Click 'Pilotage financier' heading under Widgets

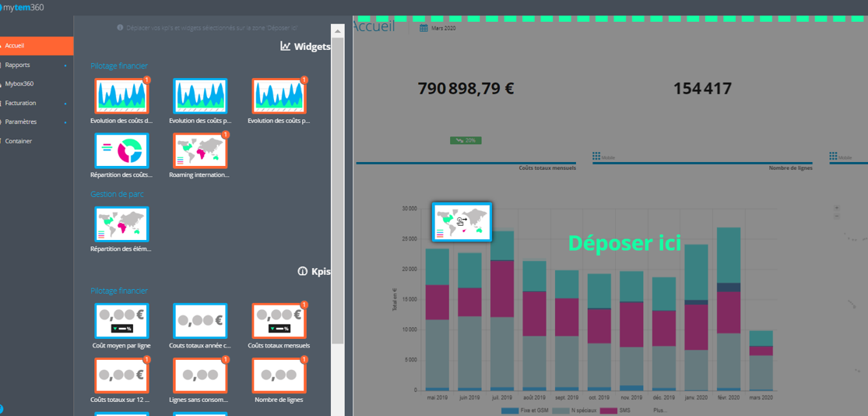pos(119,66)
